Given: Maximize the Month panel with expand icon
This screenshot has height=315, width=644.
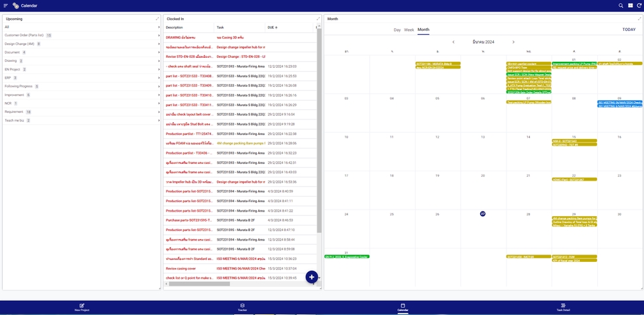Looking at the screenshot, I should (639, 19).
